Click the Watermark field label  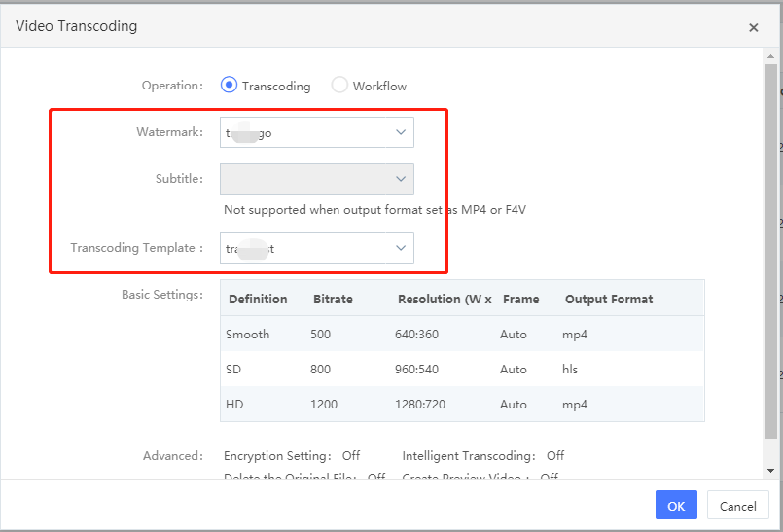[x=170, y=132]
